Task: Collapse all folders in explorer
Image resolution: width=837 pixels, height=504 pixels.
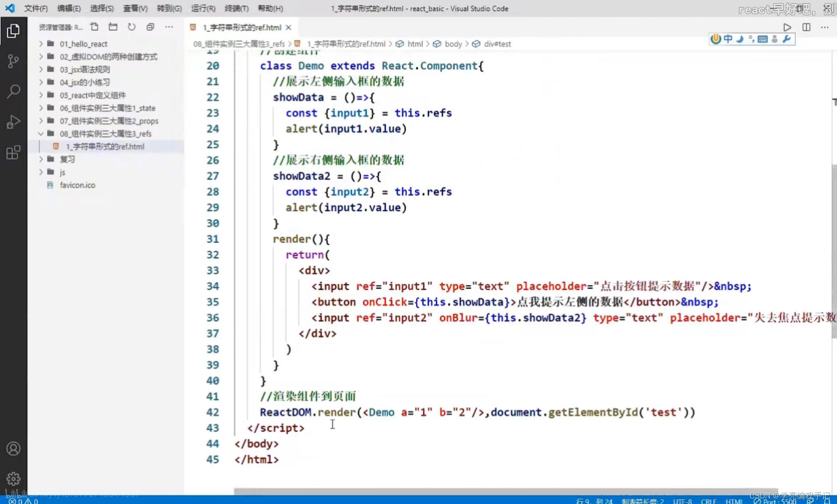Action: tap(150, 27)
